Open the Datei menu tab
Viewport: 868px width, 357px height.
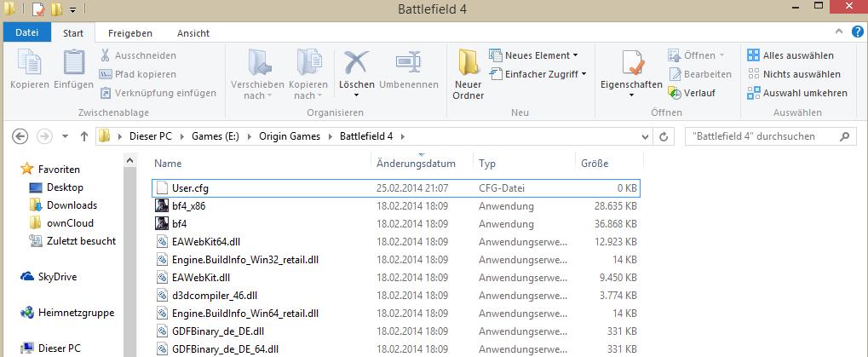coord(27,33)
